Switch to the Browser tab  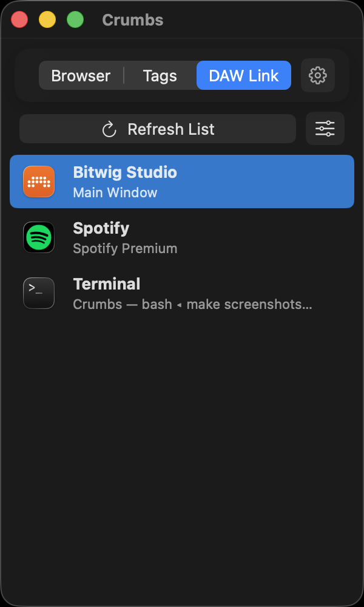click(81, 76)
